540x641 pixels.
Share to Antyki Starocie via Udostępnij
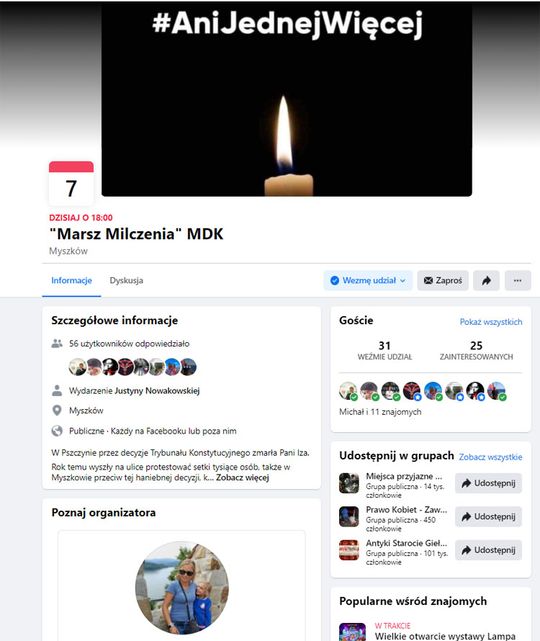click(488, 550)
